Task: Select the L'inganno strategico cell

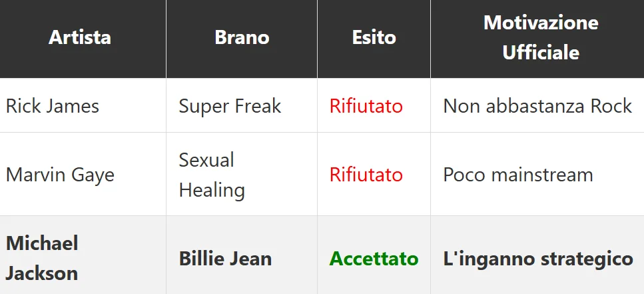Action: point(537,259)
